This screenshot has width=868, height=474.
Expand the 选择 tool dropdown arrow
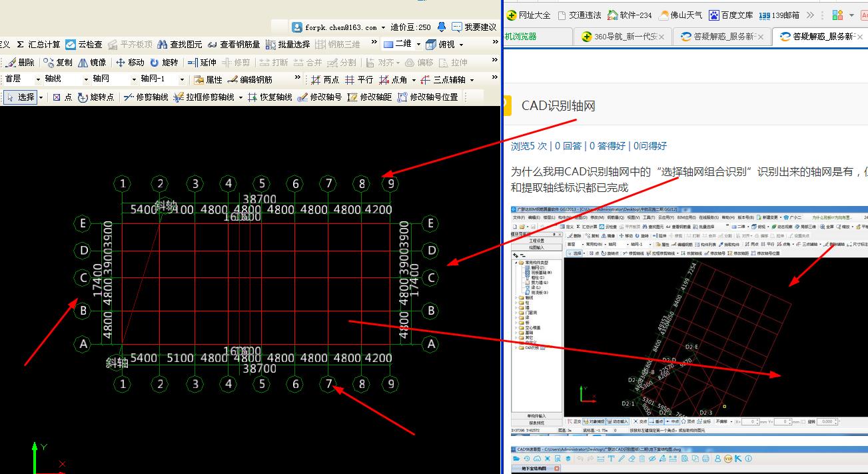41,97
